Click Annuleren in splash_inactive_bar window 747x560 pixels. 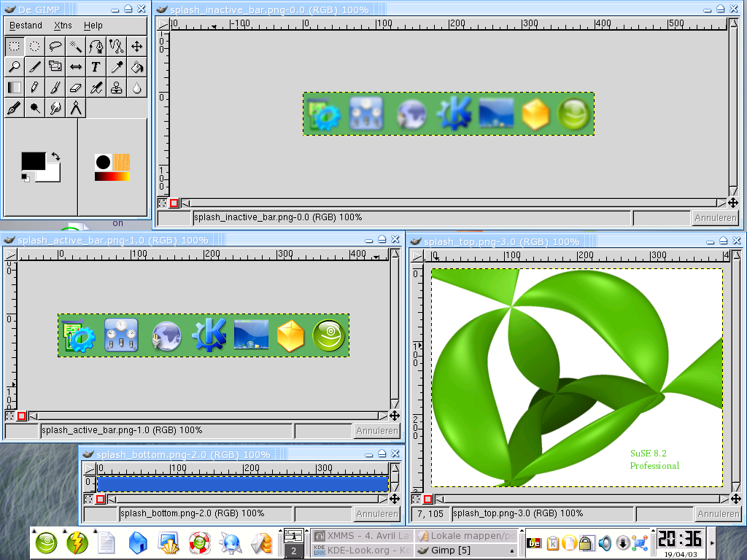[x=715, y=217]
